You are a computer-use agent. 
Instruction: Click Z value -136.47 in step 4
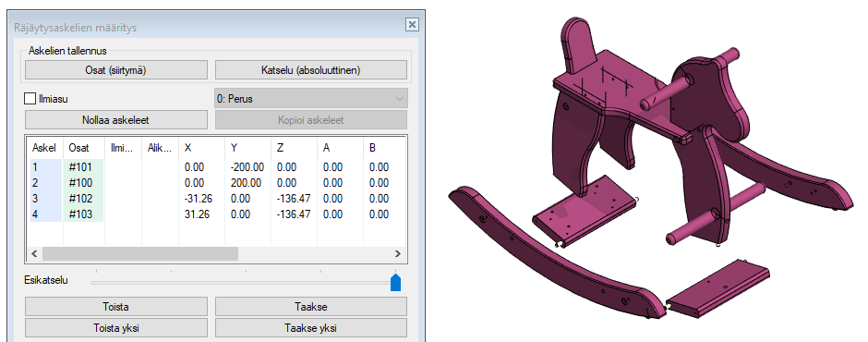click(294, 214)
